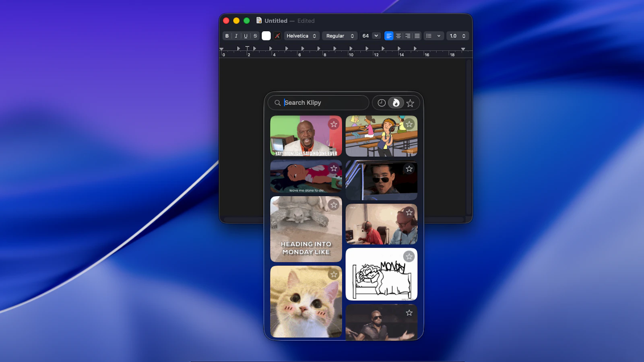Toggle underline formatting
Viewport: 644px width, 362px height.
tap(246, 36)
